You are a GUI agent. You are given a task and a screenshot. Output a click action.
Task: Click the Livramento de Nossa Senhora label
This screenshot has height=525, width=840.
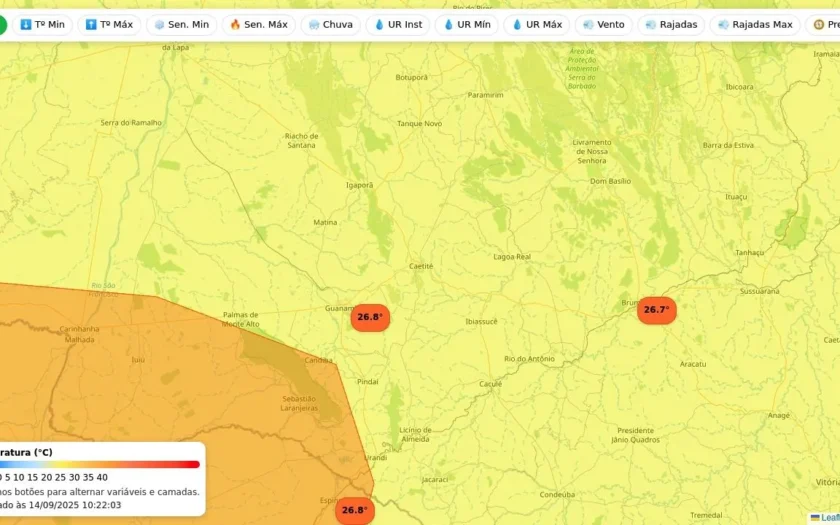point(591,152)
